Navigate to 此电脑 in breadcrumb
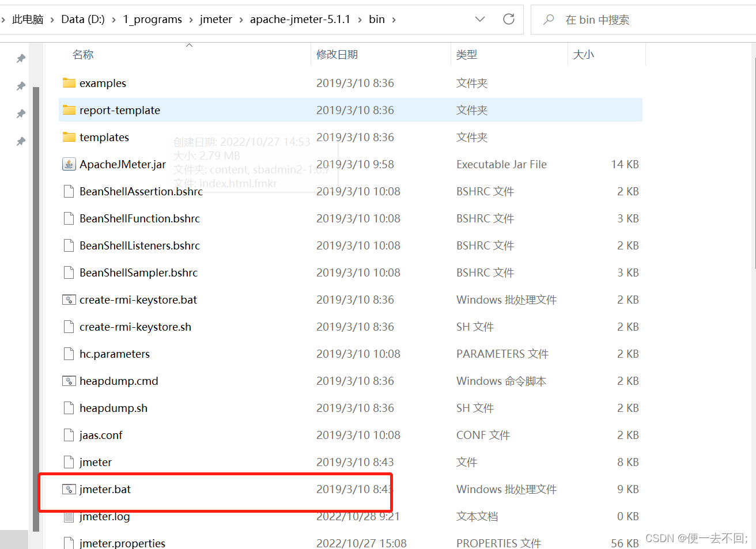The image size is (756, 549). pos(28,20)
